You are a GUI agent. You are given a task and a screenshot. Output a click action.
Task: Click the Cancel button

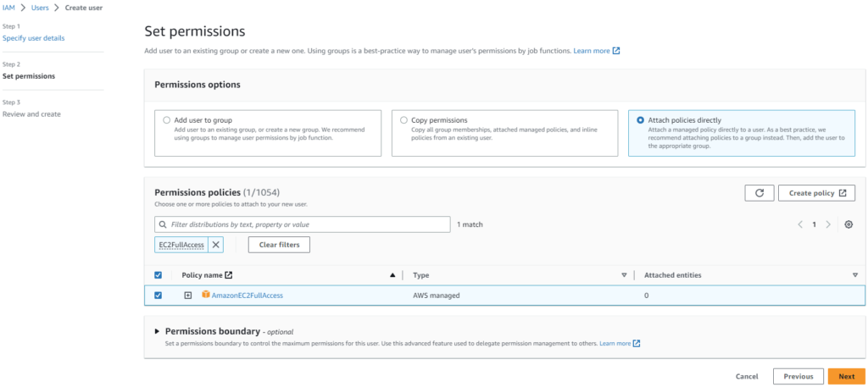coord(747,377)
